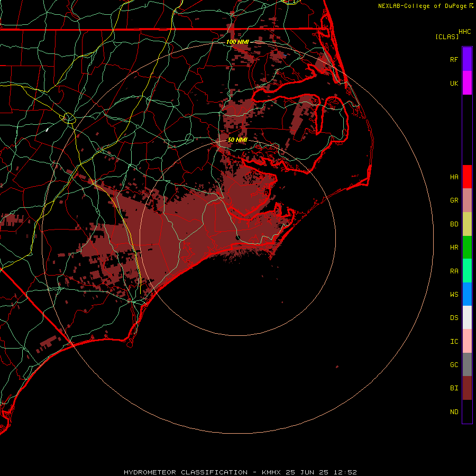The width and height of the screenshot is (476, 476).
Task: Click the RF legend label
Action: point(454,59)
